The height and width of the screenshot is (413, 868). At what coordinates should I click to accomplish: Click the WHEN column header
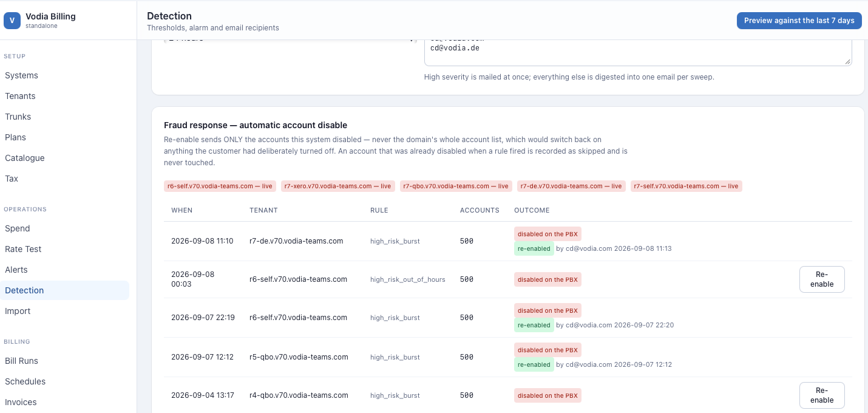tap(181, 210)
